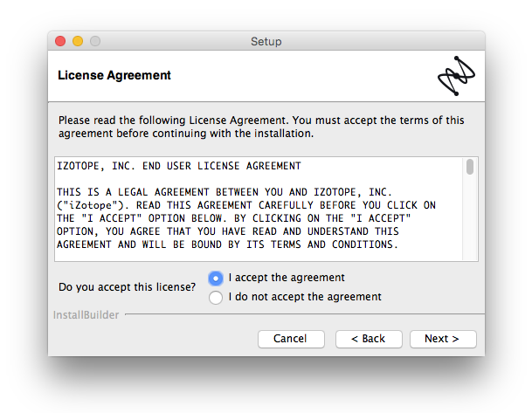Click the empty scrollbar track below the thumb
532x413 pixels.
click(x=470, y=217)
